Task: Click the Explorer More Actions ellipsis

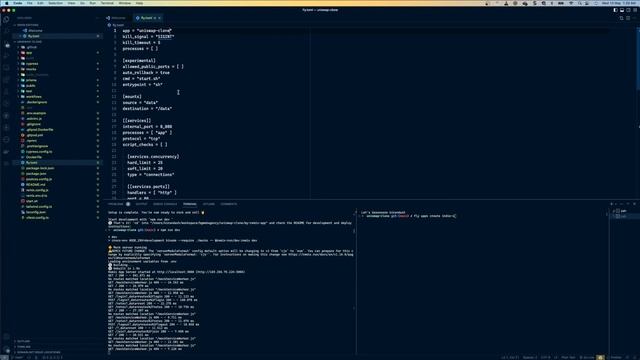Action: 97,18
